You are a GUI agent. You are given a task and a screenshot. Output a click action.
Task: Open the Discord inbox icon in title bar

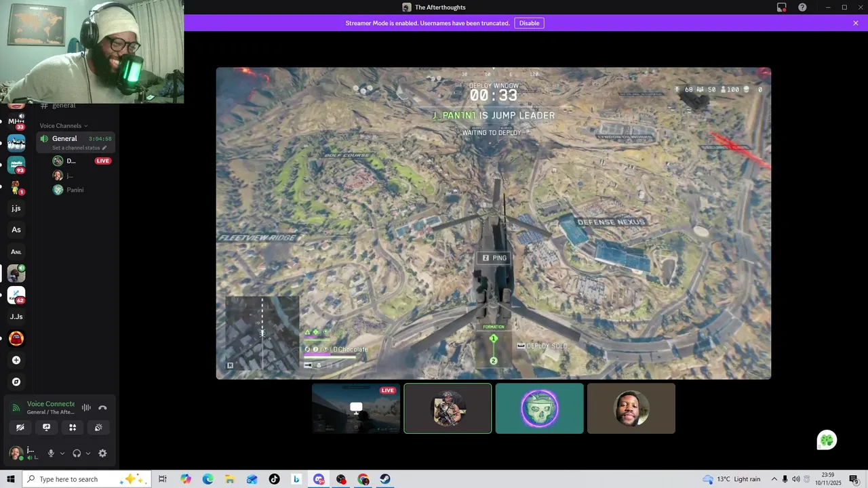pyautogui.click(x=781, y=7)
